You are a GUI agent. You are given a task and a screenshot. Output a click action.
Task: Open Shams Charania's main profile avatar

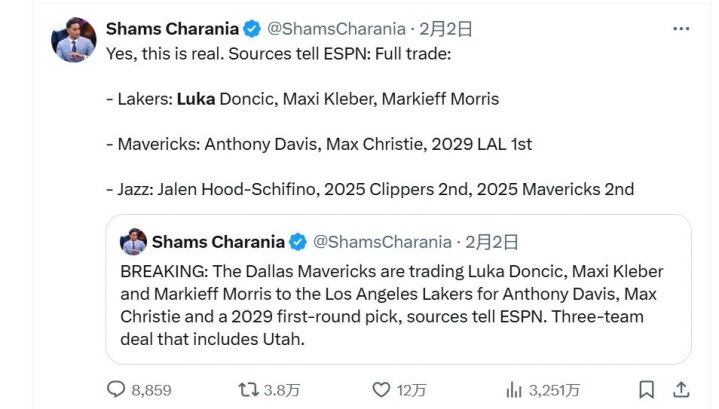pos(73,40)
